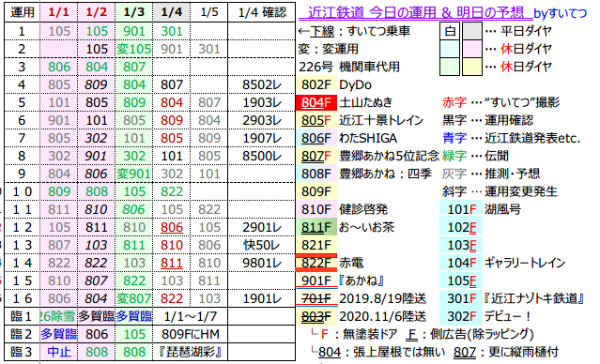Image resolution: width=600 pixels, height=364 pixels.
Task: Select the 臨1 row label
Action: click(22, 316)
